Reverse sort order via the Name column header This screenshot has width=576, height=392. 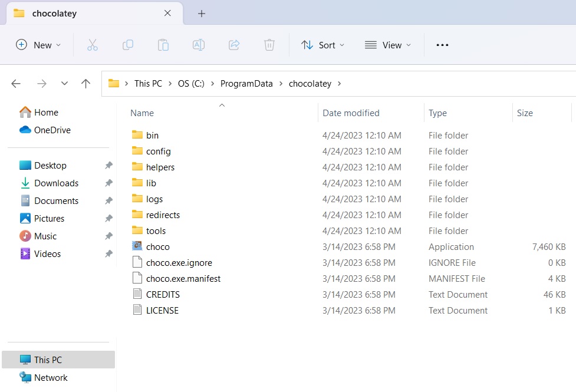pos(141,113)
